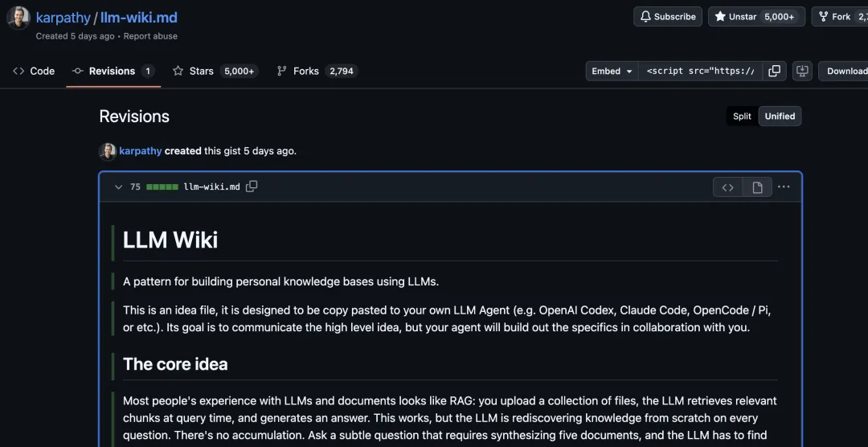
Task: Switch diff layout to Split
Action: tap(742, 117)
